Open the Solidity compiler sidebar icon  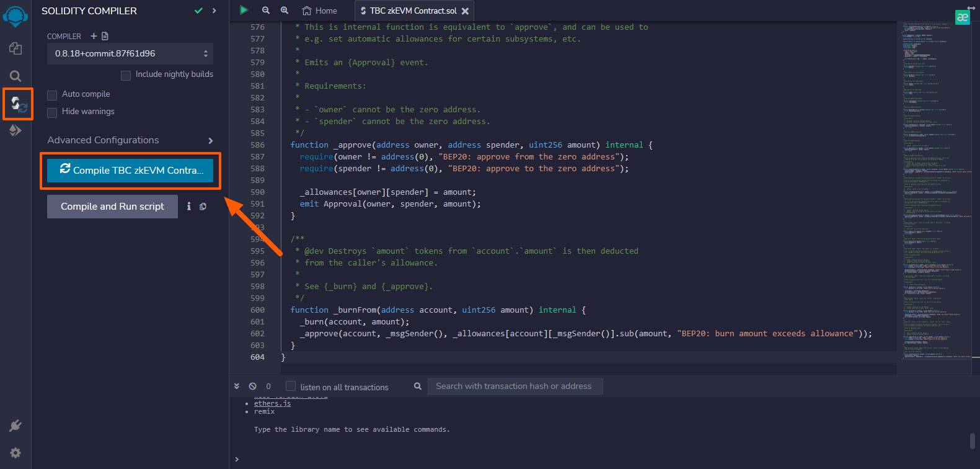pos(18,104)
